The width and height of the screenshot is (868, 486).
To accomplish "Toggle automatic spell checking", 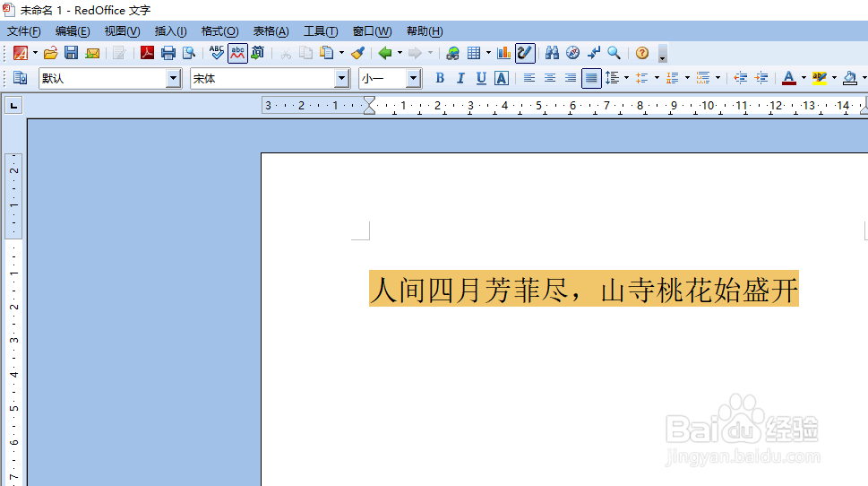I will pos(237,53).
